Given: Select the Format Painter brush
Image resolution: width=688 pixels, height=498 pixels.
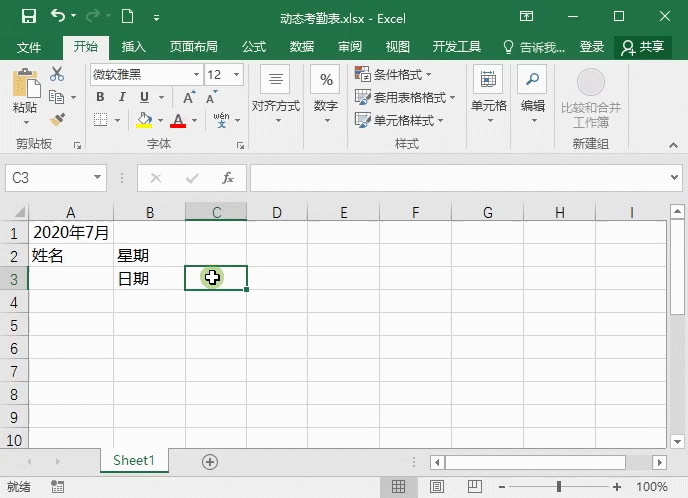Looking at the screenshot, I should click(57, 119).
